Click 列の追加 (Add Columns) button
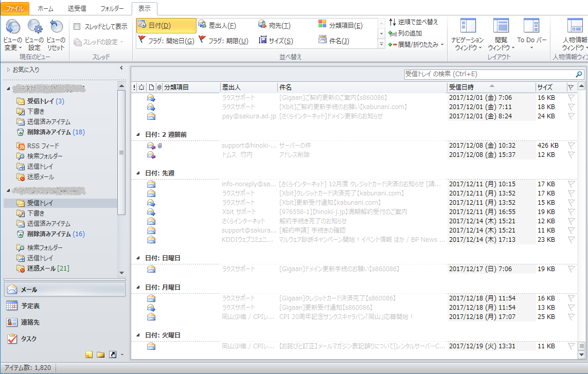The width and height of the screenshot is (588, 374). (406, 33)
